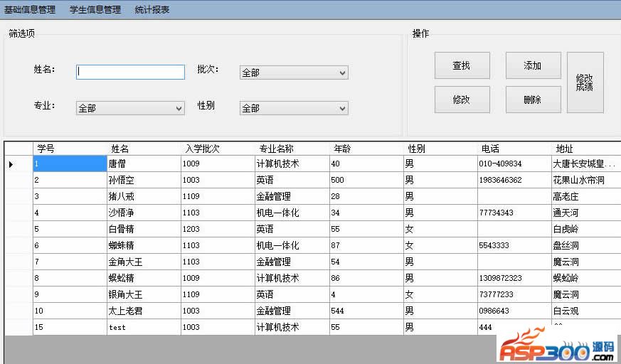
Task: Click the 添加 button
Action: click(533, 65)
